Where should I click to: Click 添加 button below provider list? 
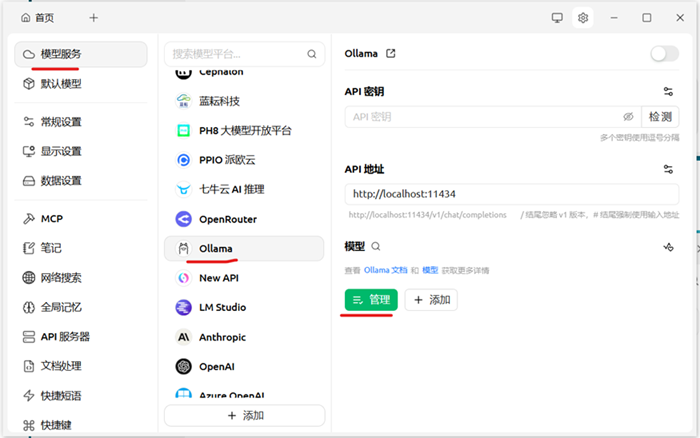(x=244, y=415)
